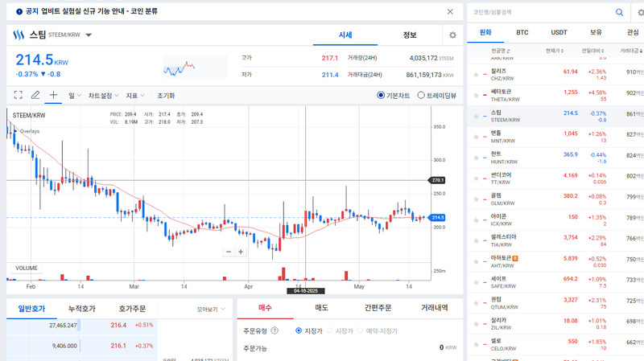Image resolution: width=644 pixels, height=361 pixels.
Task: Zoom out chart with minus button
Action: tap(229, 252)
